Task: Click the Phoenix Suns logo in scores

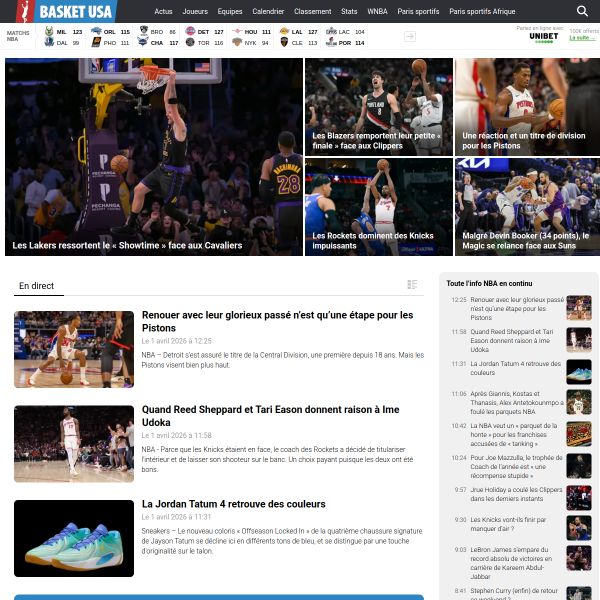Action: [96, 42]
